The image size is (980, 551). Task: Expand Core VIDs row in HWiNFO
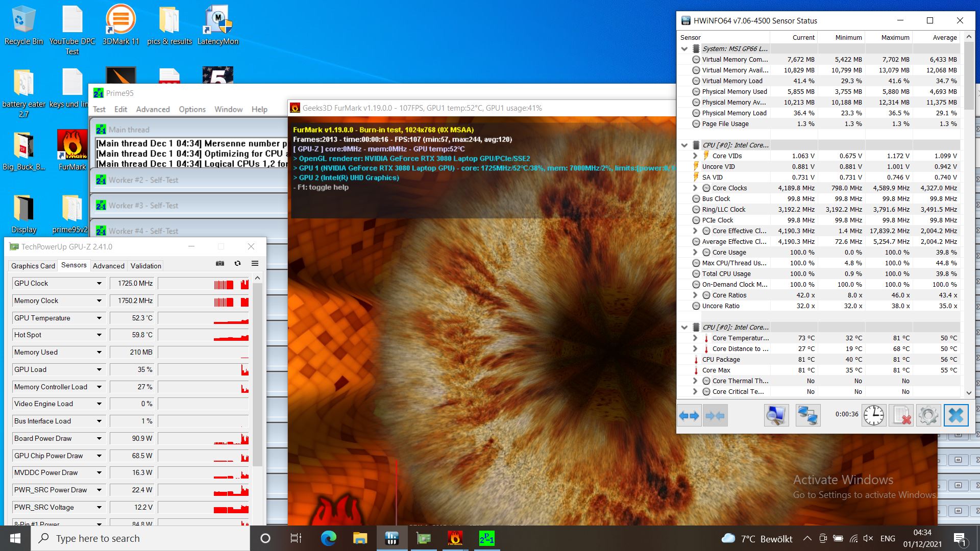point(695,156)
